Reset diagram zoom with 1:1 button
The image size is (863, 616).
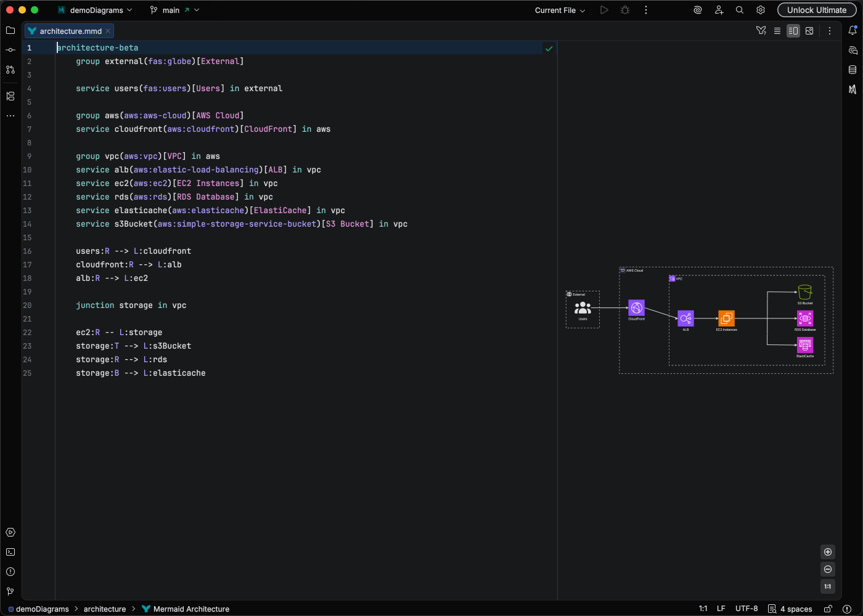(828, 586)
